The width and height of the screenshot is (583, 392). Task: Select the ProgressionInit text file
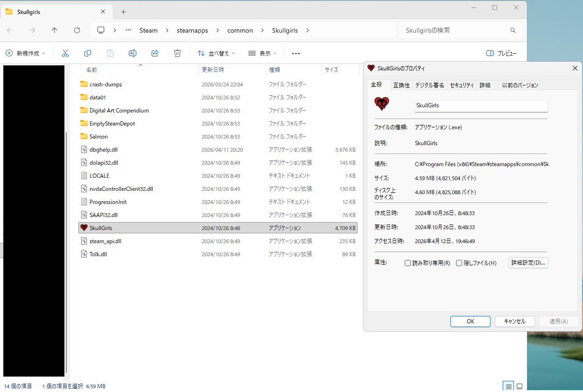[218, 202]
